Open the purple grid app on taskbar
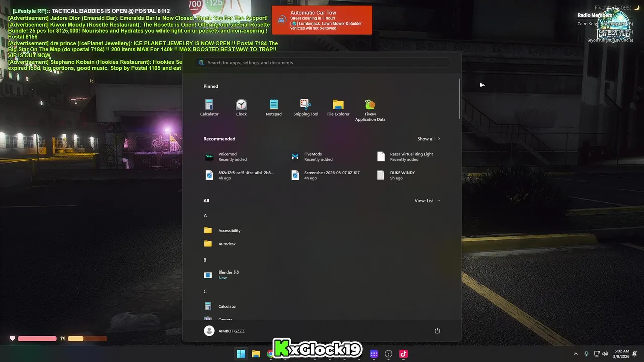This screenshot has width=644, height=362. [x=374, y=354]
